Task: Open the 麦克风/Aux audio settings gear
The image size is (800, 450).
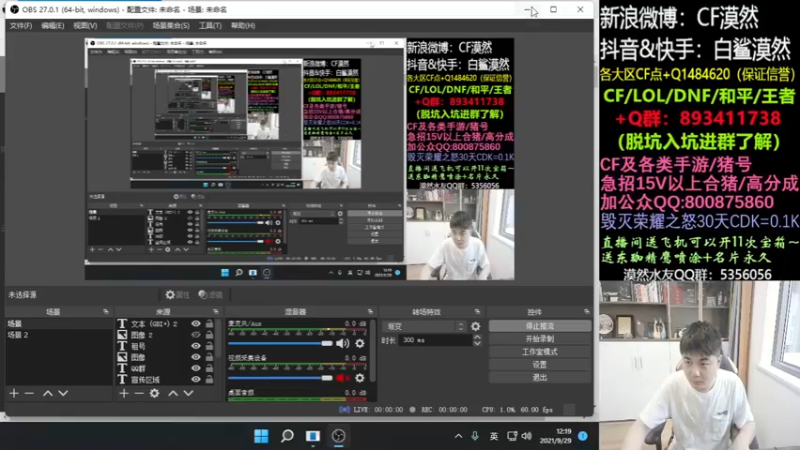Action: click(x=360, y=343)
